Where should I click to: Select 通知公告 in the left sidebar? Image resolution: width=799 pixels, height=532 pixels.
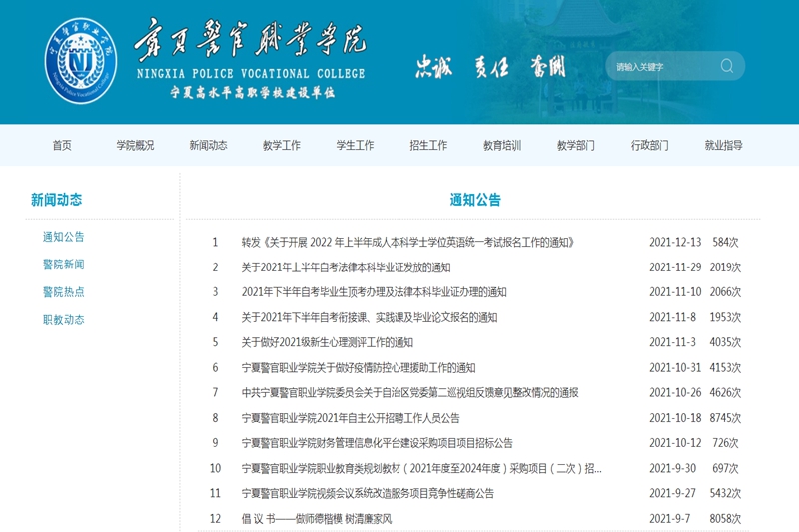[x=64, y=237]
